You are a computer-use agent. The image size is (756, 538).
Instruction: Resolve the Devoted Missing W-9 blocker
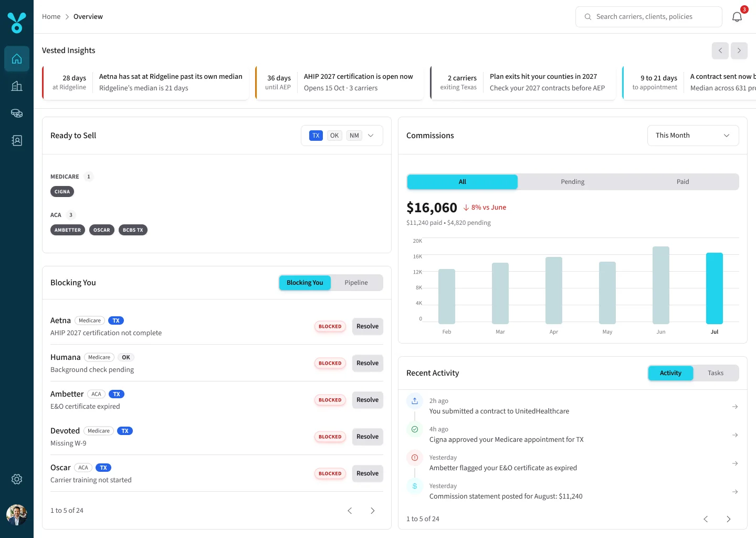point(367,437)
